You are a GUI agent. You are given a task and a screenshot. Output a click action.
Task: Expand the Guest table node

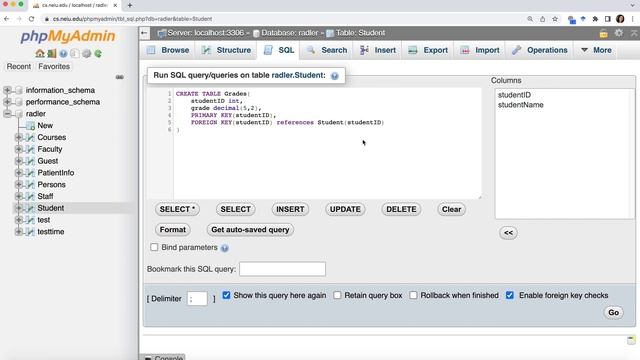pos(18,161)
